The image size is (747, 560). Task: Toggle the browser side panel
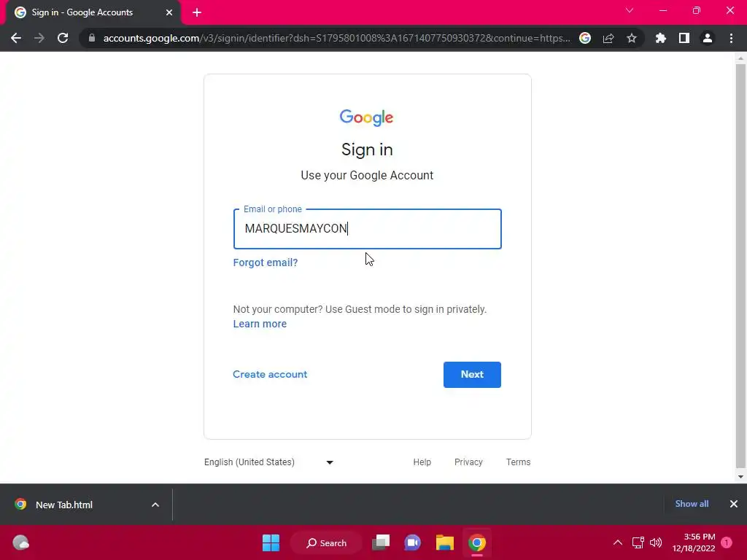pos(684,38)
